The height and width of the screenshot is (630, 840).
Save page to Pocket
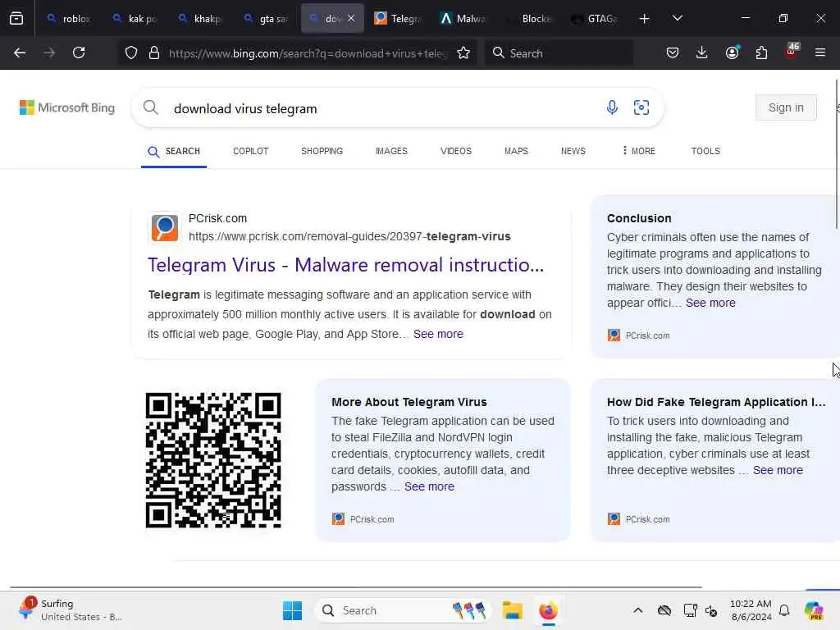(673, 52)
